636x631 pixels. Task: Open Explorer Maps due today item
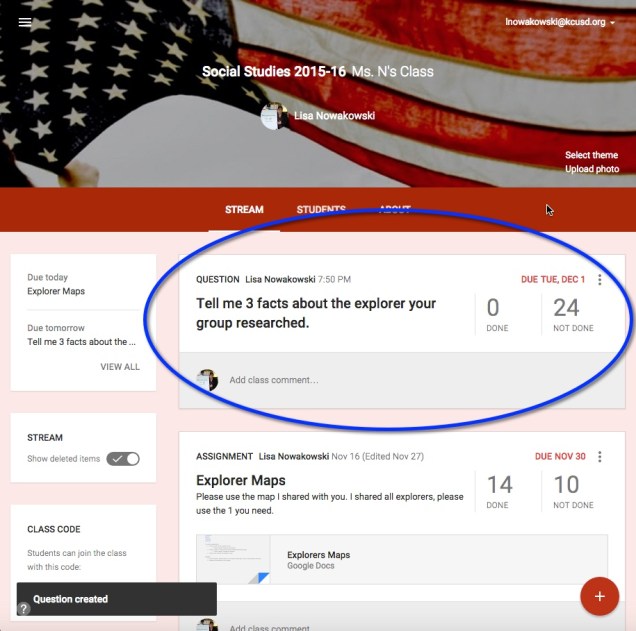(56, 291)
